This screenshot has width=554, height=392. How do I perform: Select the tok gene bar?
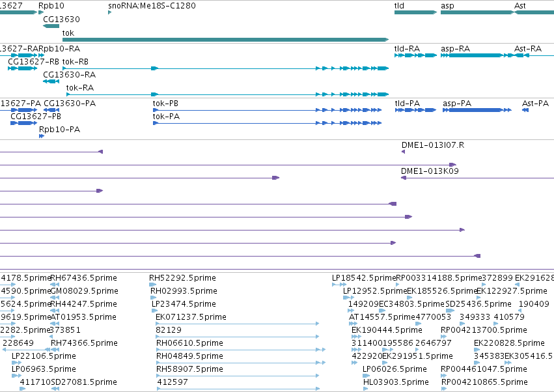point(225,40)
